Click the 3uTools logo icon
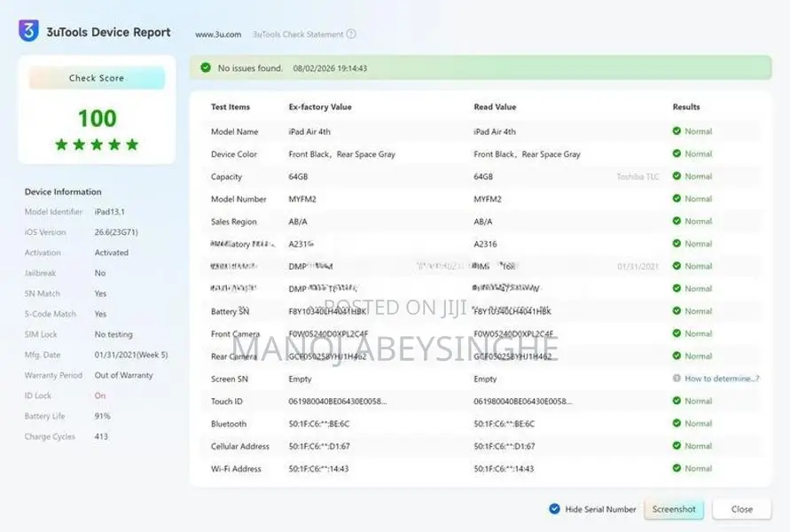 point(28,31)
